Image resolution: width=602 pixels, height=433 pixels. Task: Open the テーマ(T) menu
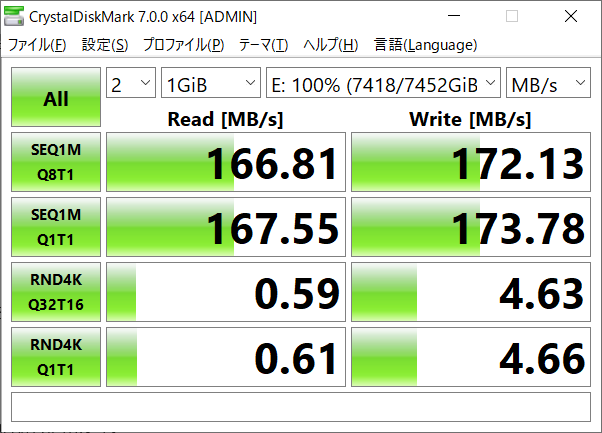pyautogui.click(x=263, y=45)
